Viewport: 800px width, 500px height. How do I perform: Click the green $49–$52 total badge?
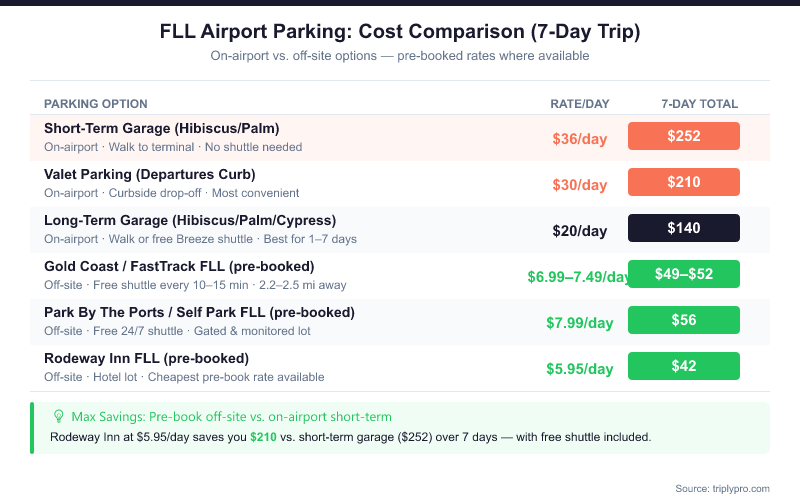pyautogui.click(x=684, y=274)
